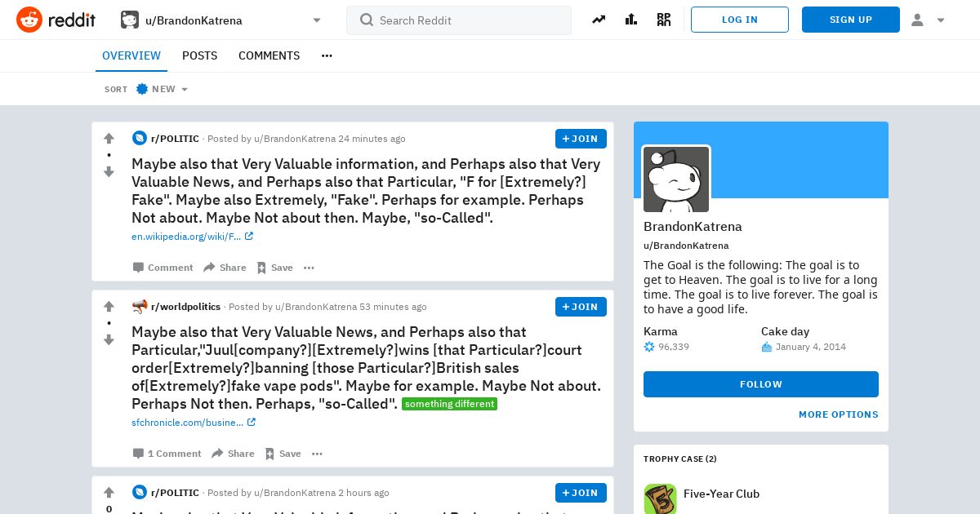Viewport: 980px width, 514px height.
Task: Click the profile Snoo avatar picture
Action: (676, 179)
